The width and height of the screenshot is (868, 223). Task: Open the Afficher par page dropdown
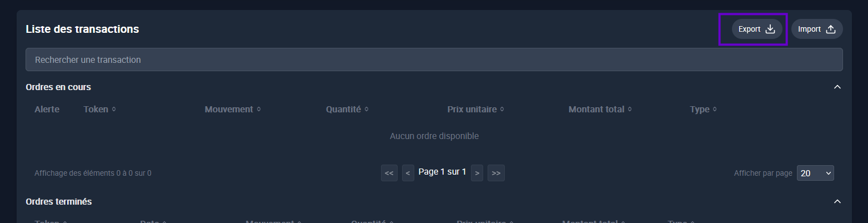tap(815, 173)
